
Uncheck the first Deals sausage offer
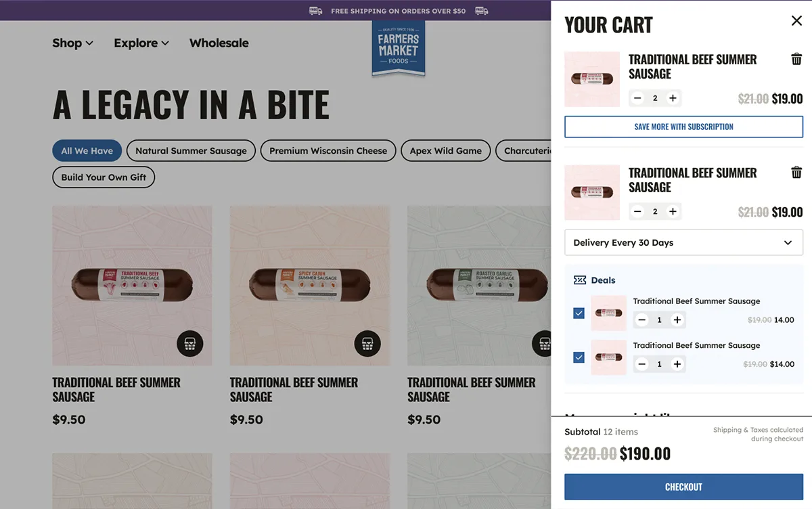[579, 313]
